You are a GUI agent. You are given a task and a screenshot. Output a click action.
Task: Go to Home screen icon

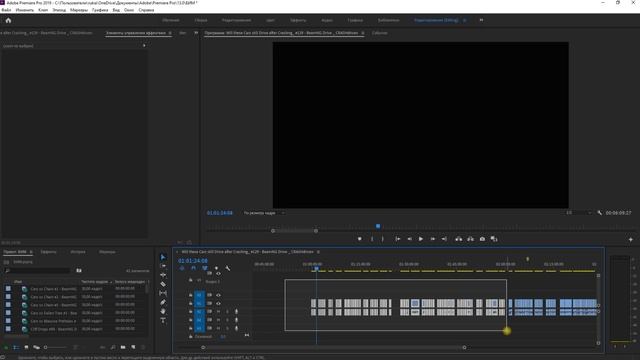[x=8, y=20]
